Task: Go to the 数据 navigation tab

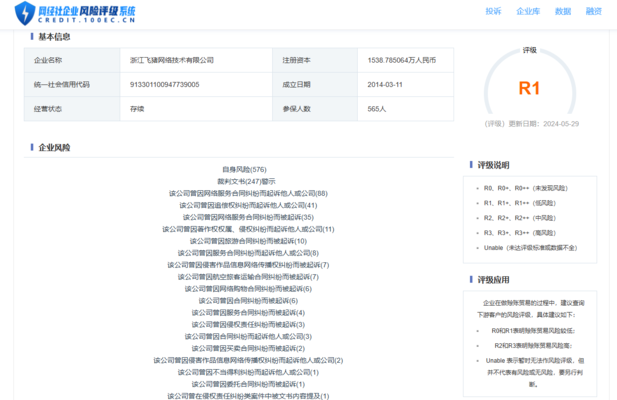Action: [x=562, y=12]
